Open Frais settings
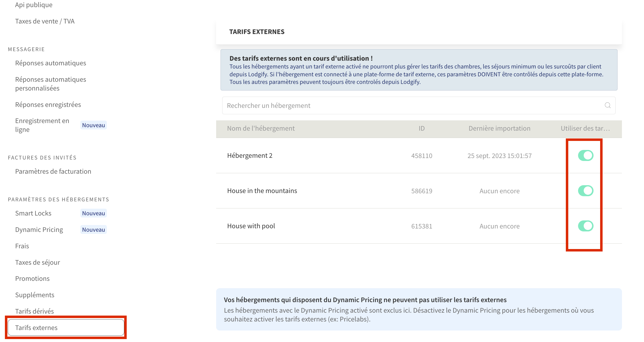 [22, 246]
